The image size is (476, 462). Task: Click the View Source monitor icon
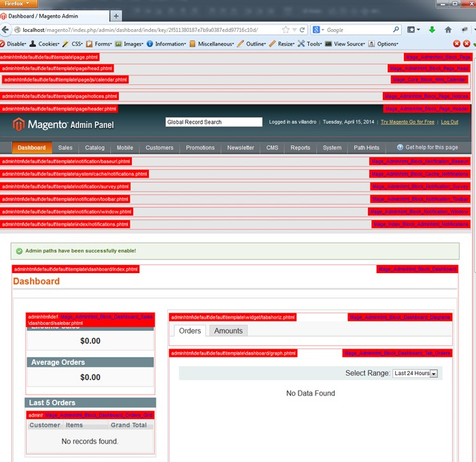point(328,43)
